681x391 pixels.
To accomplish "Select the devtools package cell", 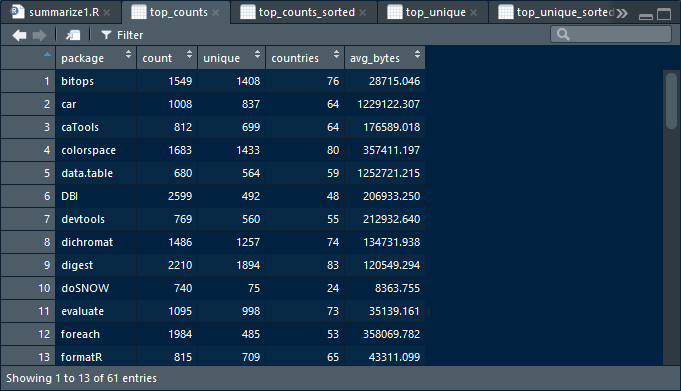I will click(96, 219).
